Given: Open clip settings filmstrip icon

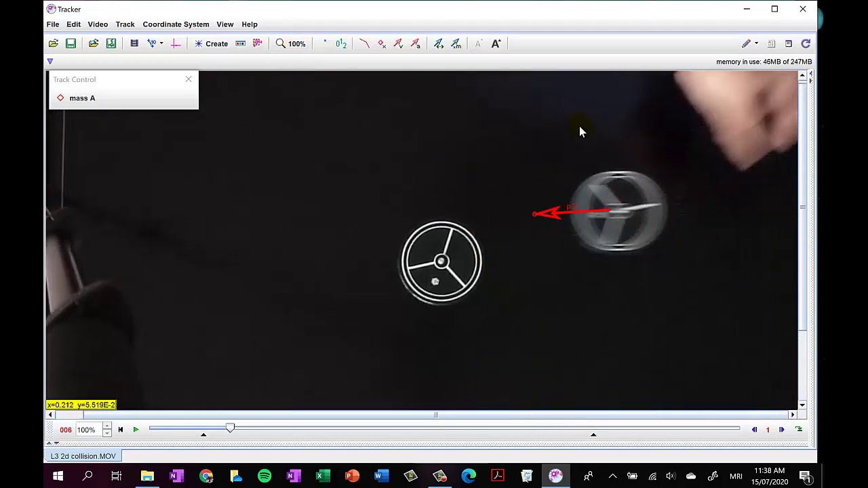Looking at the screenshot, I should (134, 43).
